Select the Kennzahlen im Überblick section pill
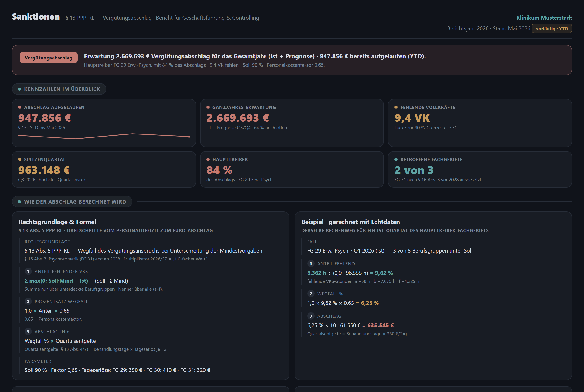 tap(59, 89)
